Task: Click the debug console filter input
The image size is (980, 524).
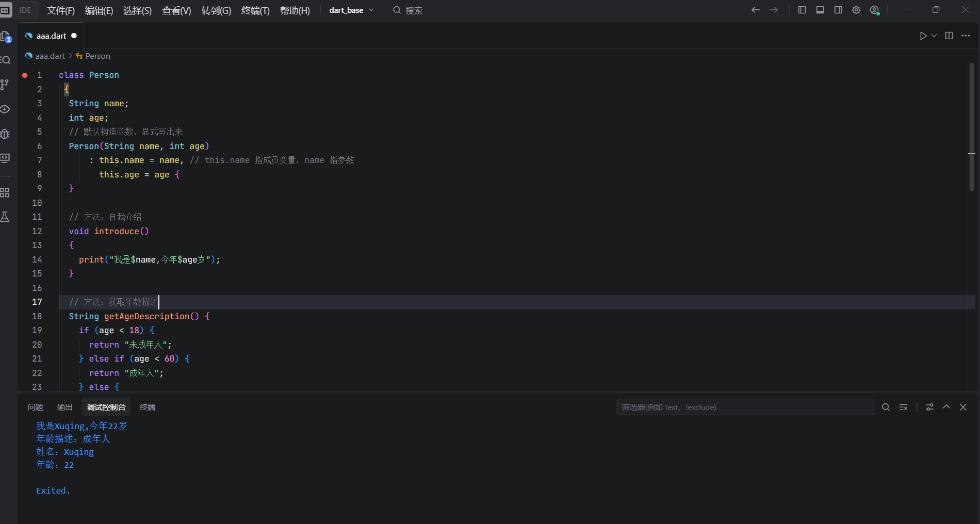Action: point(746,407)
